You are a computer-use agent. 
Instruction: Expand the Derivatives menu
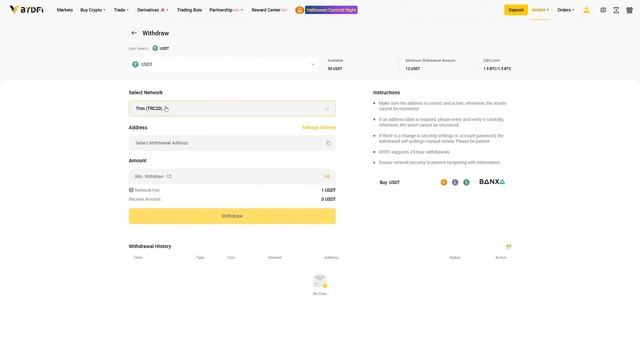(153, 10)
